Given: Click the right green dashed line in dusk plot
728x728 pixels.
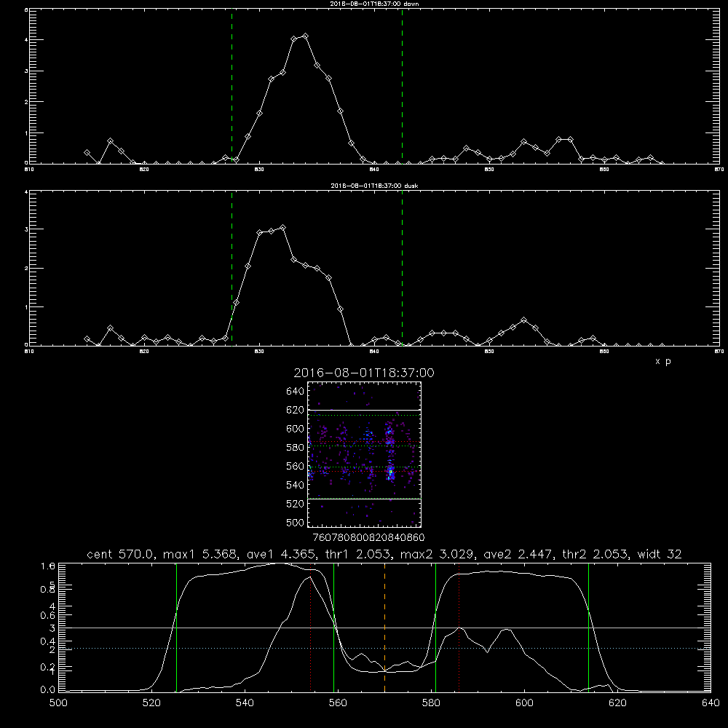Looking at the screenshot, I should click(402, 268).
